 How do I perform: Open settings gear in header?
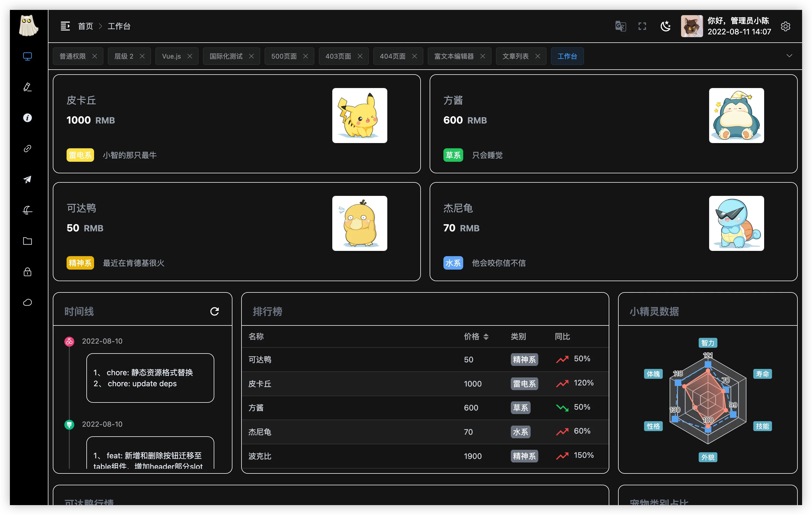click(785, 26)
